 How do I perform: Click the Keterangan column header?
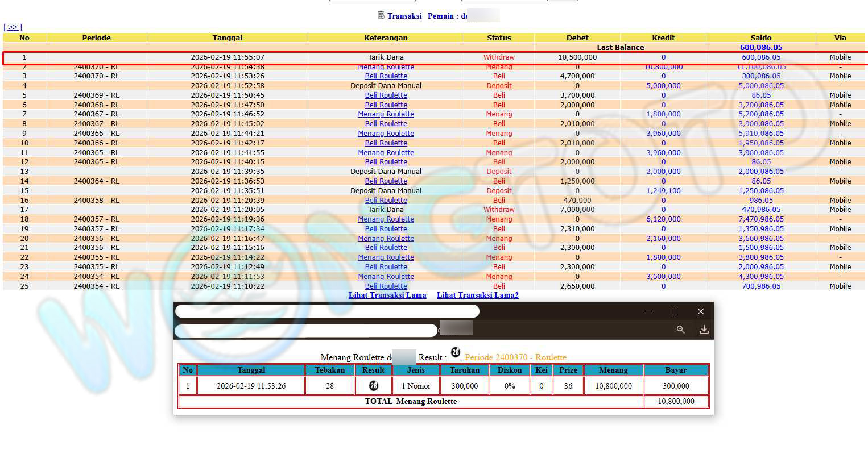point(386,38)
